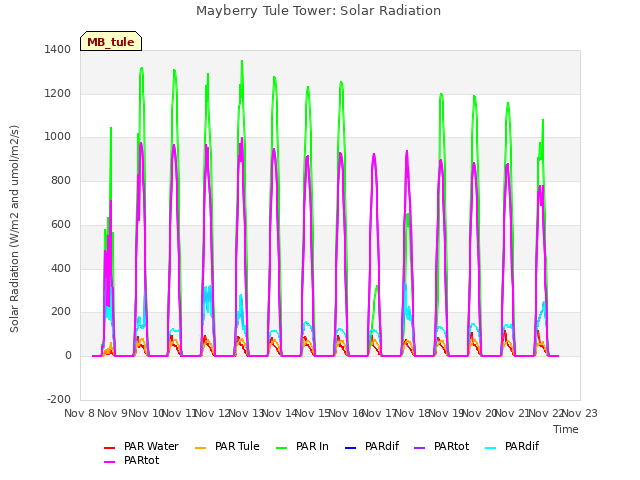The width and height of the screenshot is (640, 480).
Task: Click the blue PARdif legend swatch
Action: click(351, 448)
